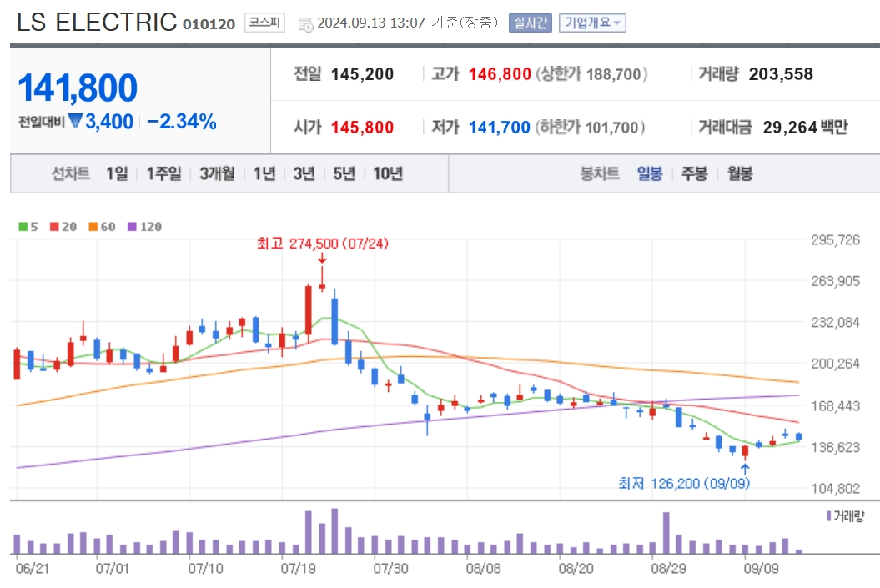Click the orange 60-day moving average swatch
The image size is (880, 588).
click(x=93, y=227)
